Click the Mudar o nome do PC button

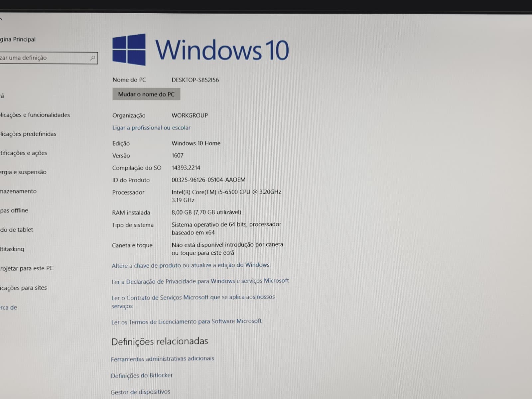(146, 94)
